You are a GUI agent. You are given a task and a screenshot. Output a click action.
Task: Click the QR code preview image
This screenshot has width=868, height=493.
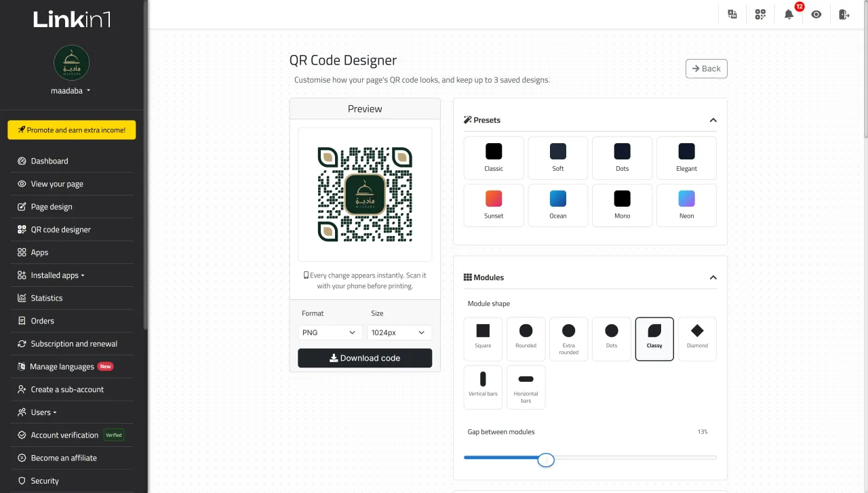pyautogui.click(x=365, y=194)
